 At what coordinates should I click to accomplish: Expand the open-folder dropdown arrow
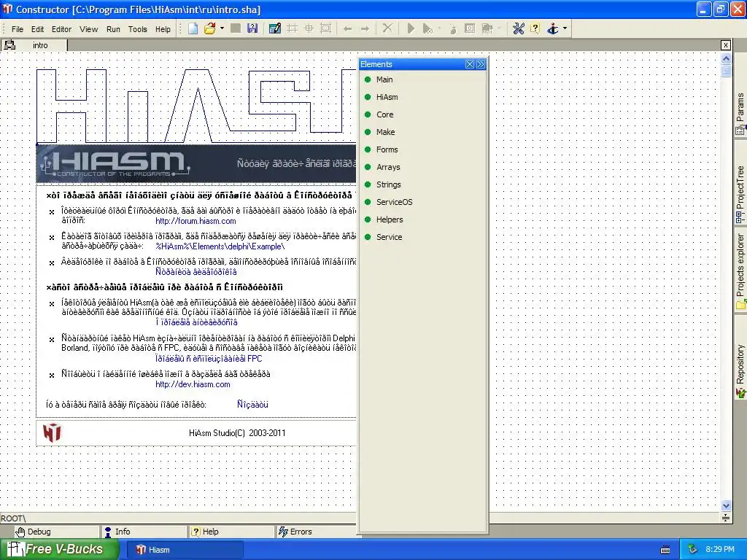coord(222,28)
